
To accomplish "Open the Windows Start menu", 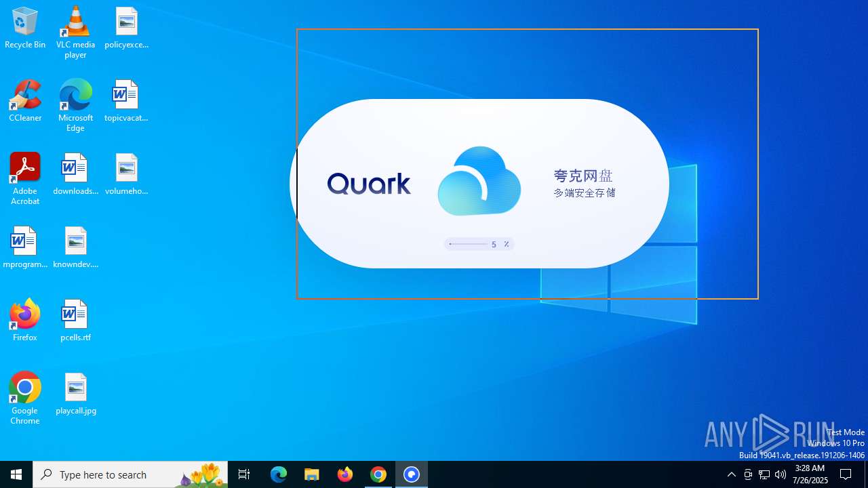I will click(x=16, y=474).
